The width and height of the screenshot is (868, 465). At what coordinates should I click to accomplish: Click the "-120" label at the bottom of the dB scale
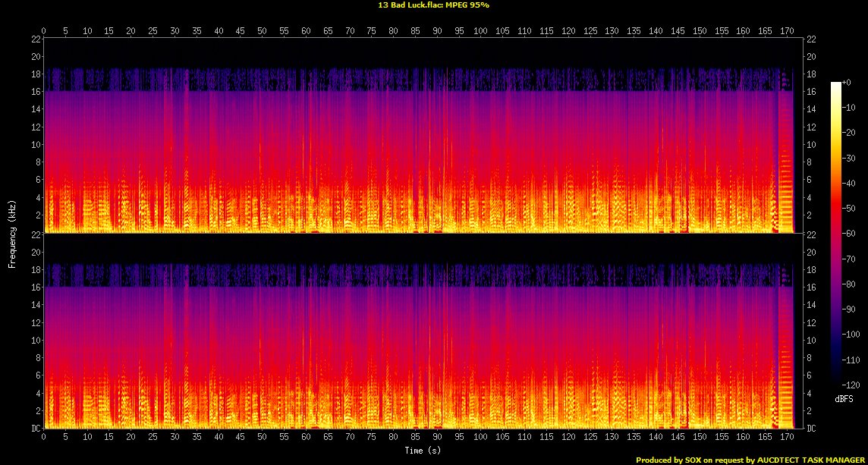[851, 385]
